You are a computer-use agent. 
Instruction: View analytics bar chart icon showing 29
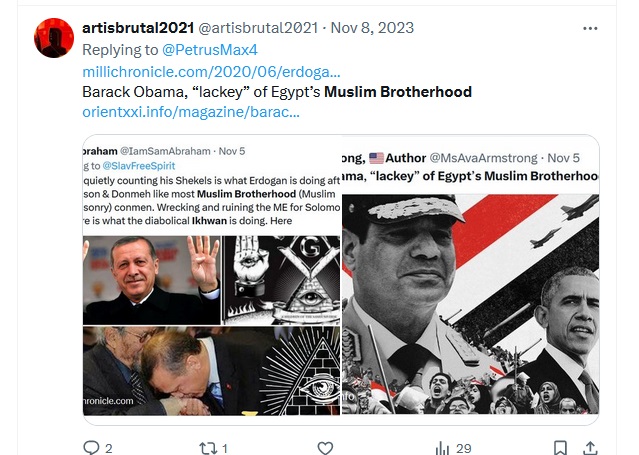click(x=442, y=448)
